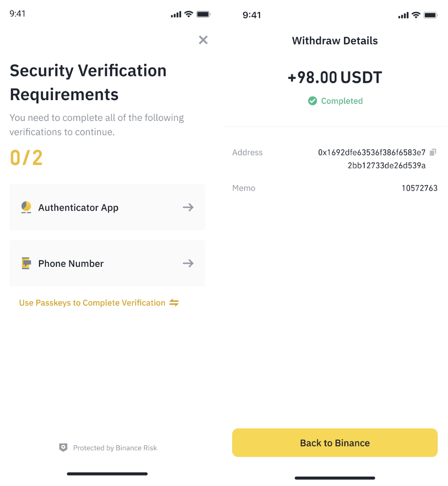Click the 0/2 verification progress counter
Image resolution: width=448 pixels, height=486 pixels.
point(26,158)
